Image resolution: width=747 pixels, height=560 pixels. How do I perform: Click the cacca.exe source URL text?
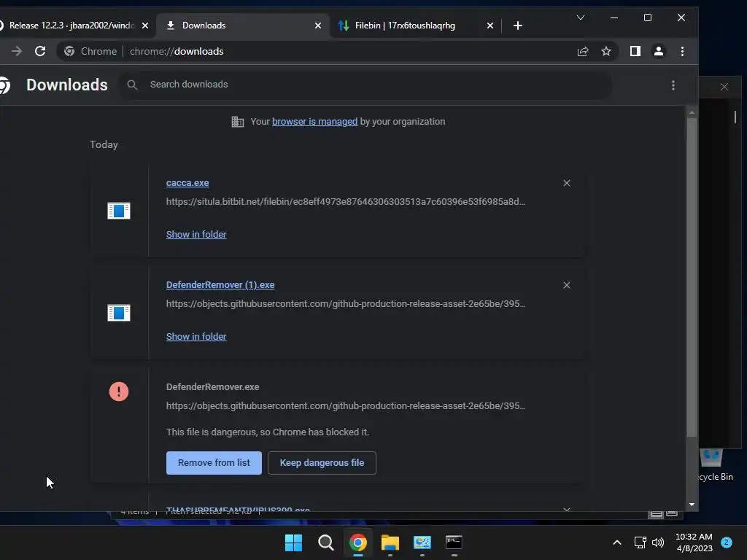(345, 202)
